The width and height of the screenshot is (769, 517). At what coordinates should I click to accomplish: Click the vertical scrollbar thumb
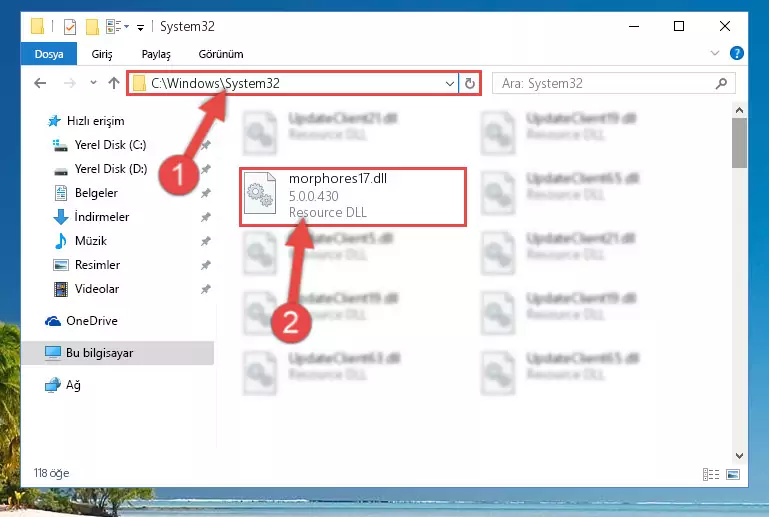point(739,143)
